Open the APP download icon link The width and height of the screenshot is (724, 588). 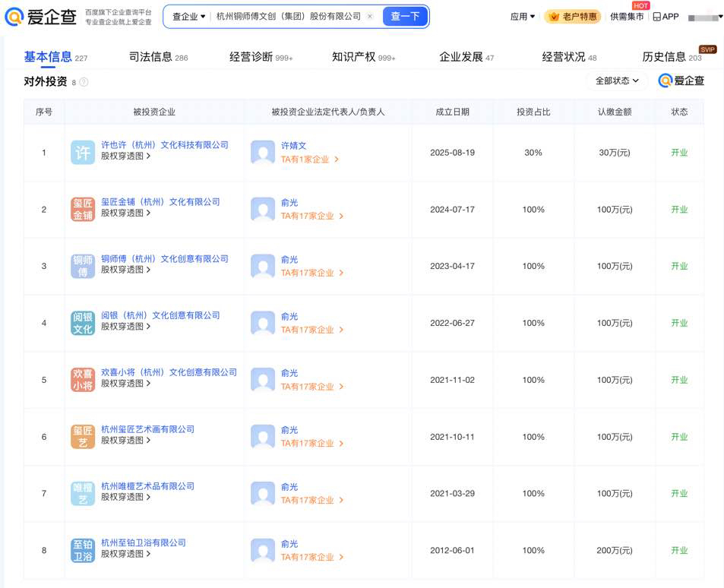[666, 17]
